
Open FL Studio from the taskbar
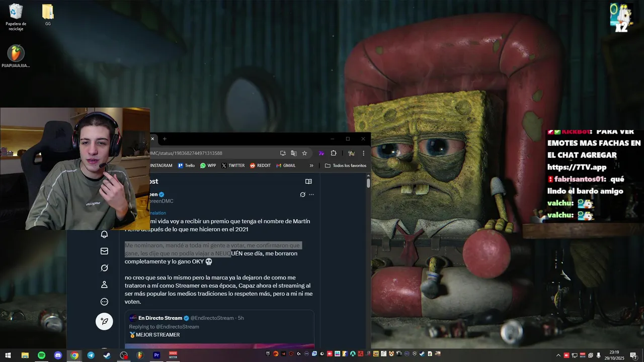pyautogui.click(x=140, y=355)
